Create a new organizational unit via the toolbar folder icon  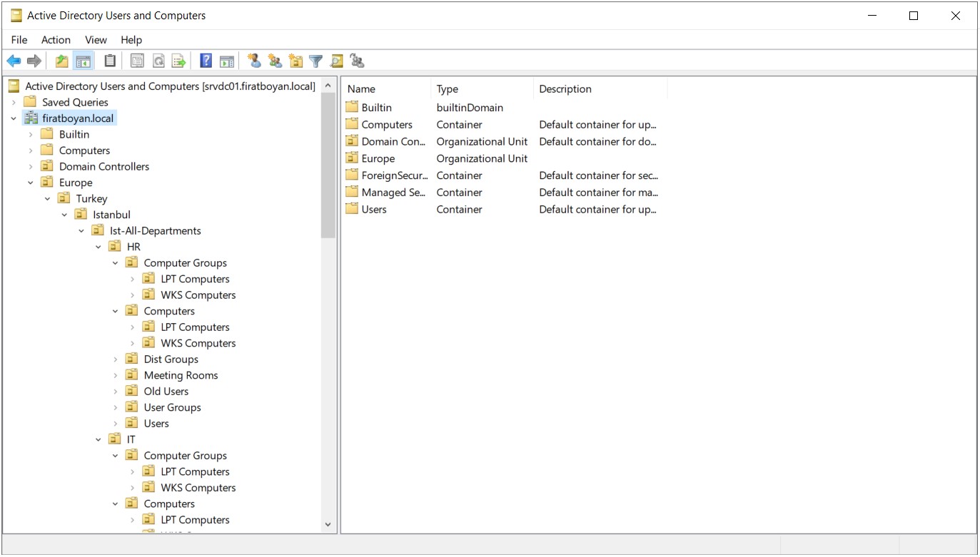(295, 61)
